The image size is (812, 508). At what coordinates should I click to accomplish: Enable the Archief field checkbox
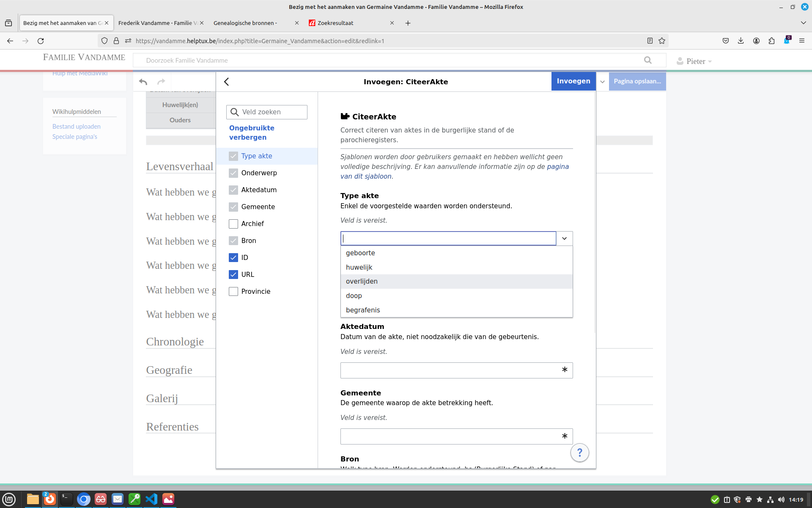pyautogui.click(x=233, y=224)
